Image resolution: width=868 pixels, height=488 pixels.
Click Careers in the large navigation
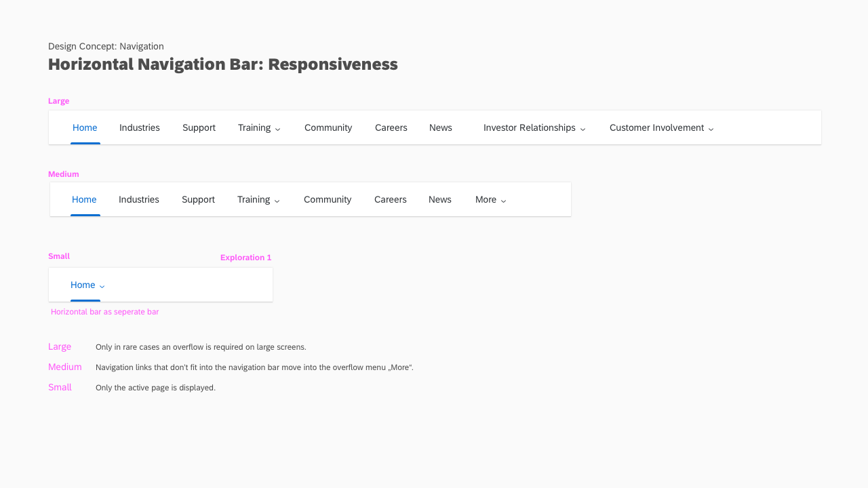pyautogui.click(x=391, y=127)
